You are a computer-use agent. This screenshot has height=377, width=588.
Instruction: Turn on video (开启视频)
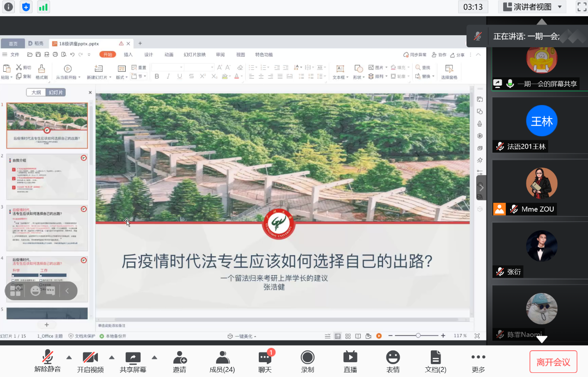pos(90,361)
